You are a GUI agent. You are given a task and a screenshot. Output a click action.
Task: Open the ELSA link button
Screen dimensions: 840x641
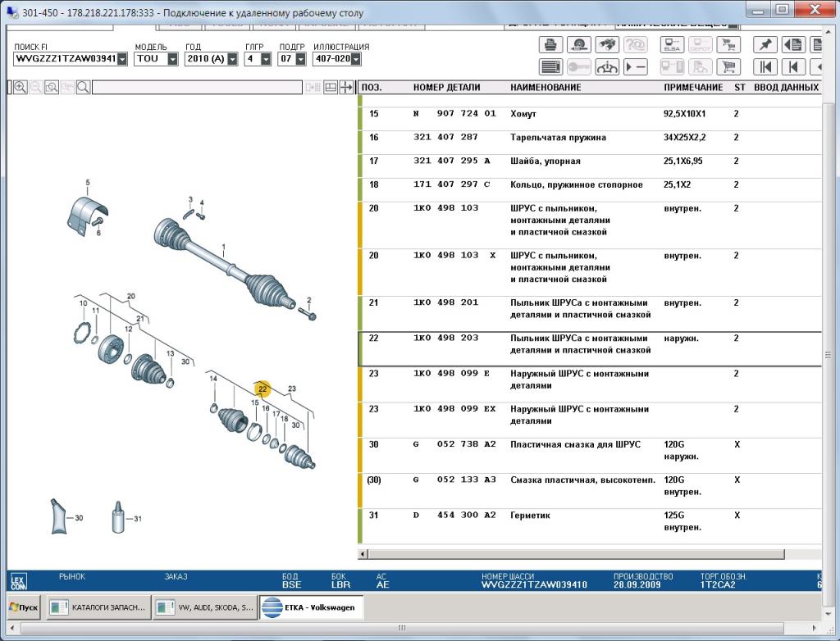[672, 44]
